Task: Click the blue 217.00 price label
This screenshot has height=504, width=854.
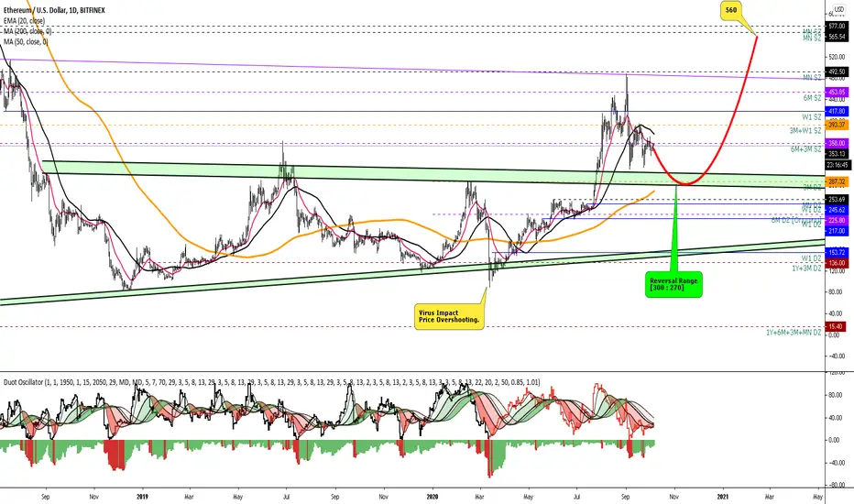Action: [x=836, y=231]
